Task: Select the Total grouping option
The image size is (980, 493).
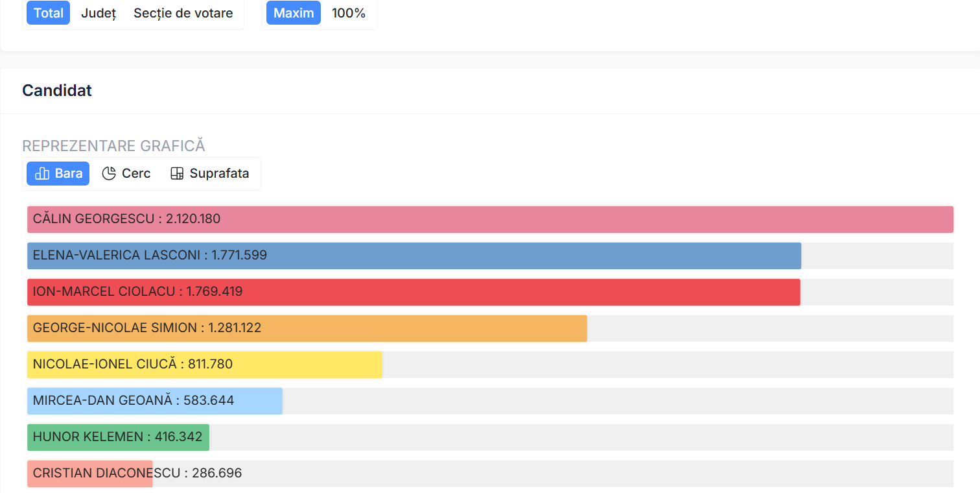Action: (x=48, y=13)
